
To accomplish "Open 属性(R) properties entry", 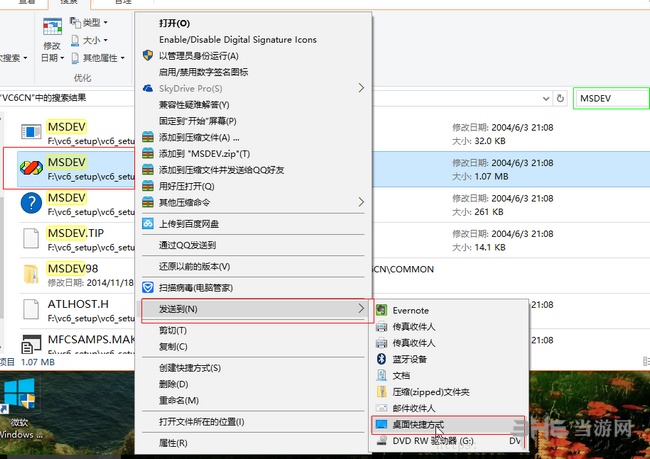I will click(x=173, y=443).
